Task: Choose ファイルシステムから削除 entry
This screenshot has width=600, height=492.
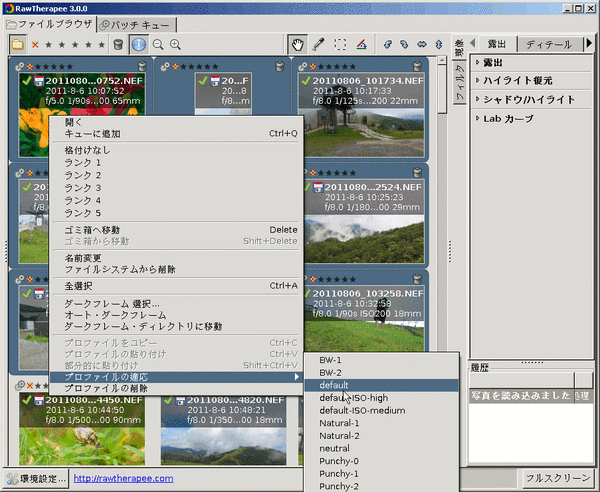Action: 176,269
